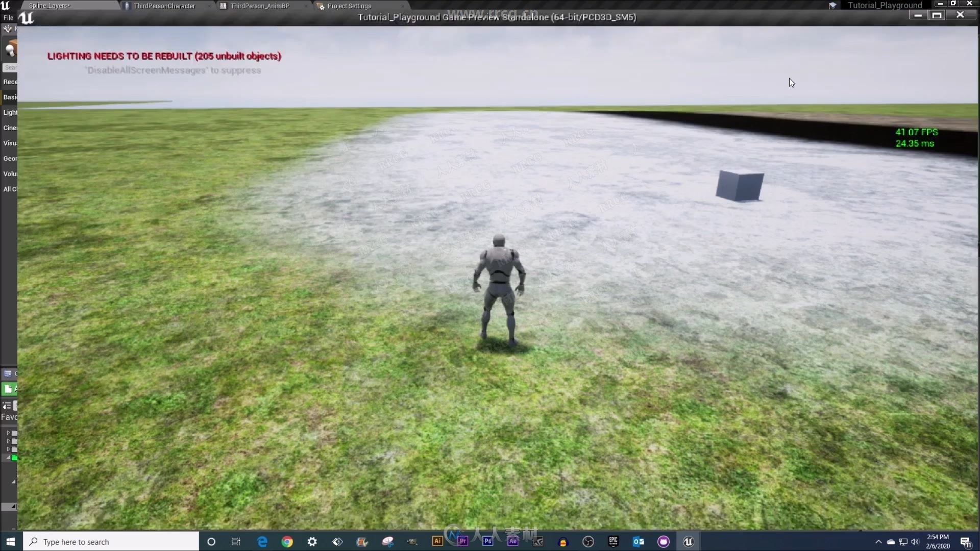Select Photoshop in the taskbar
This screenshot has height=551, width=980.
coord(487,542)
